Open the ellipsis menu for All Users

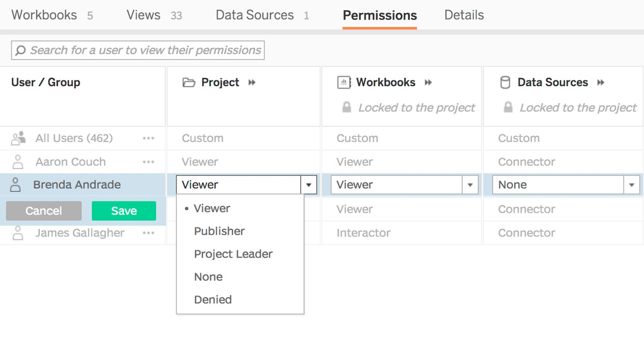point(149,138)
